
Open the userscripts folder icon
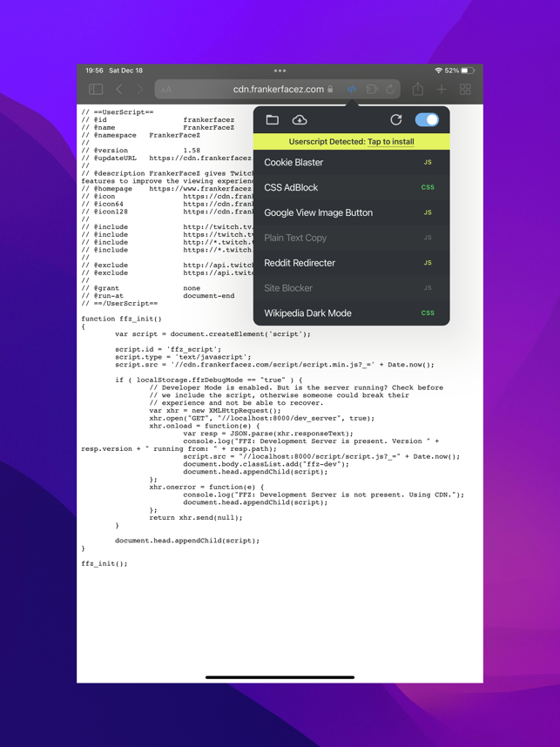pyautogui.click(x=272, y=119)
